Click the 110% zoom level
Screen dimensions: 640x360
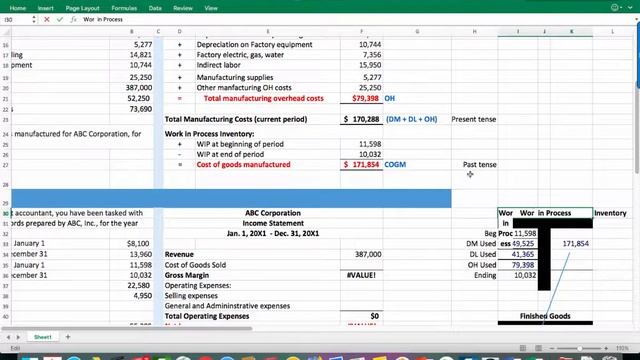622,348
